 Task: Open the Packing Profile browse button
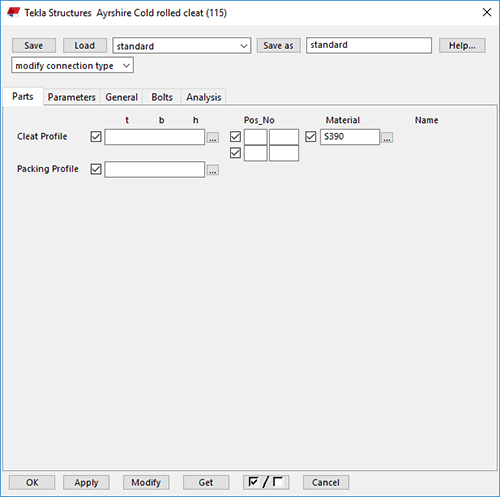[x=213, y=170]
